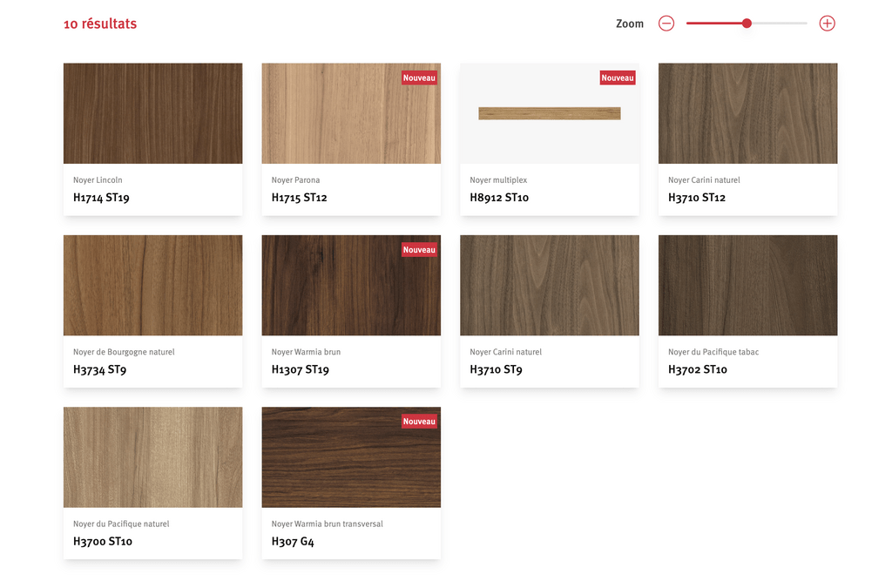The height and width of the screenshot is (588, 892).
Task: Click the H8912 ST10 decor code
Action: tap(499, 198)
